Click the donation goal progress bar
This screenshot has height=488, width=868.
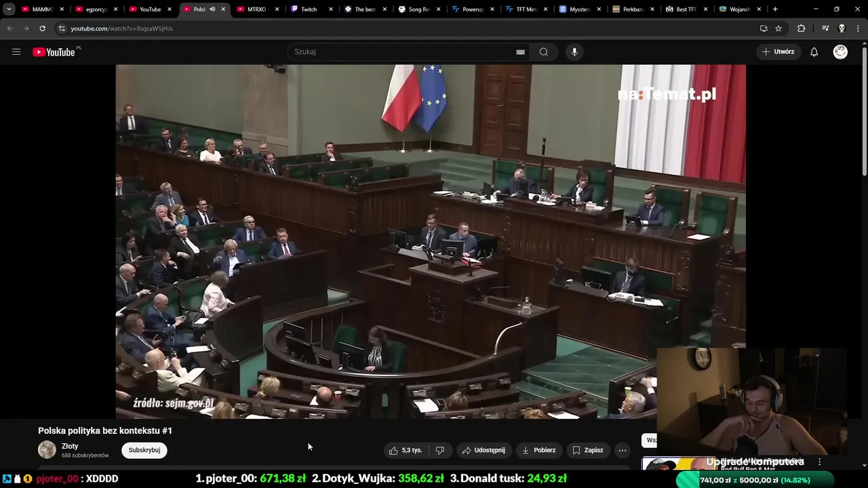[x=755, y=480]
